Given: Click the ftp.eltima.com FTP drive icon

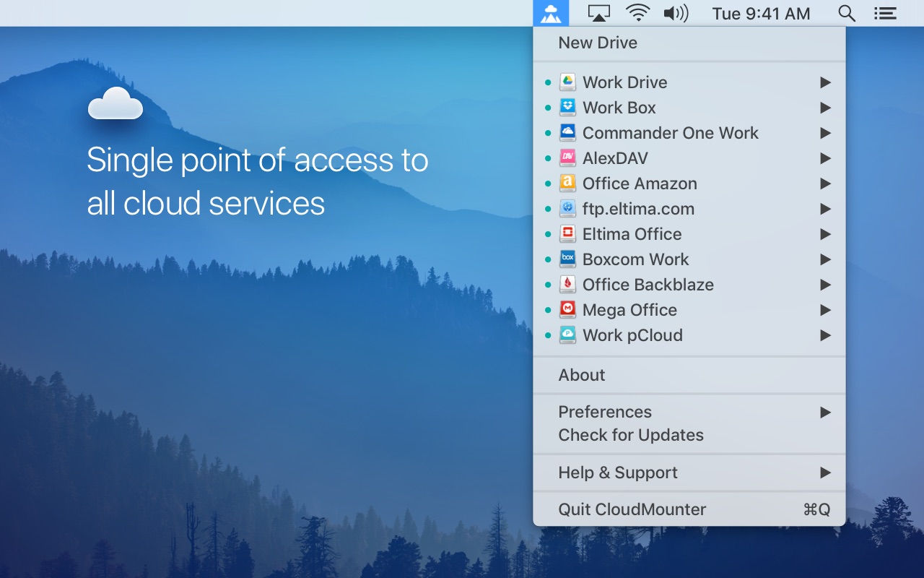Looking at the screenshot, I should click(567, 209).
